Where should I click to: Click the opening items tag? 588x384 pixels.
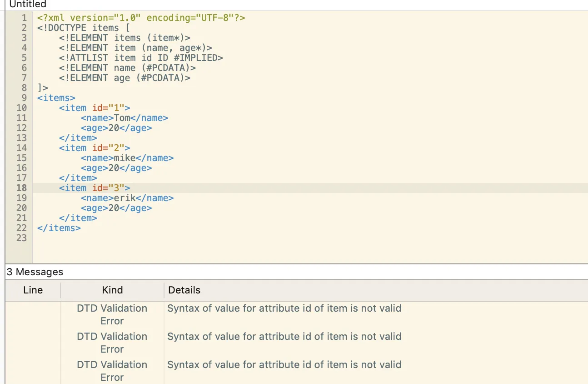(56, 98)
